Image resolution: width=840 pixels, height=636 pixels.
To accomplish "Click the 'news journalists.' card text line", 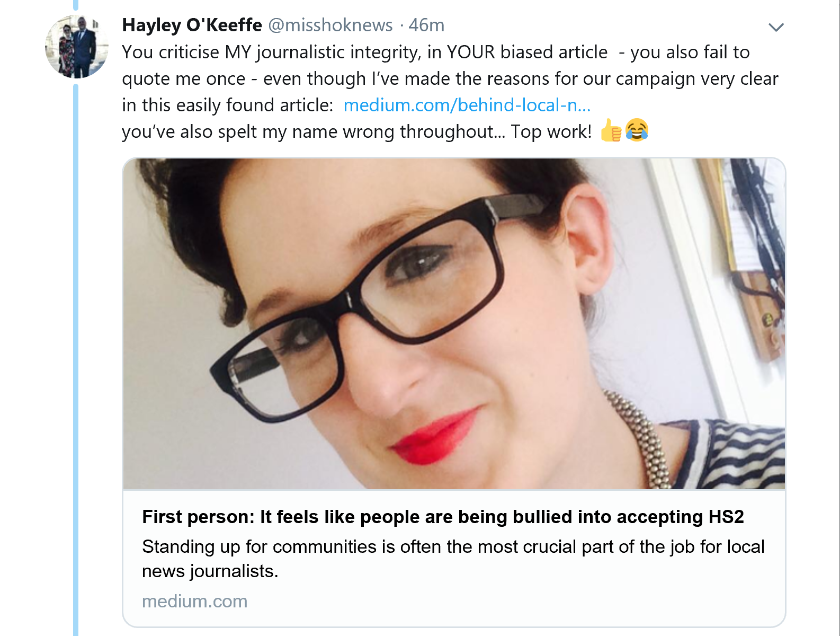I will coord(210,571).
